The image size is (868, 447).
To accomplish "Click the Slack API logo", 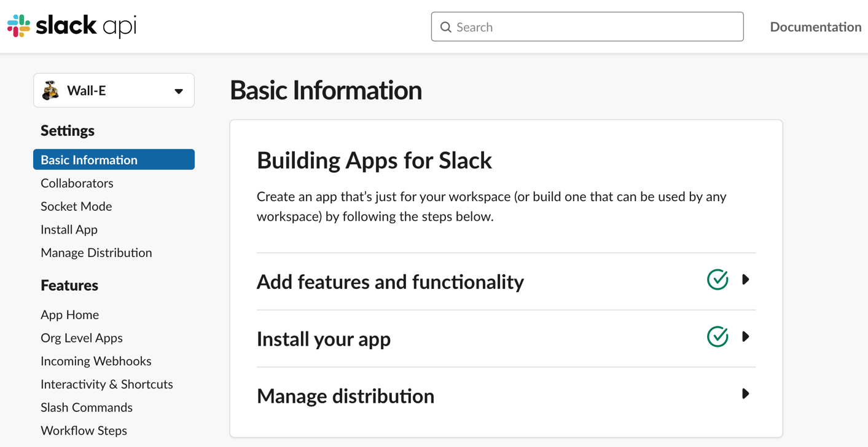I will [x=72, y=26].
